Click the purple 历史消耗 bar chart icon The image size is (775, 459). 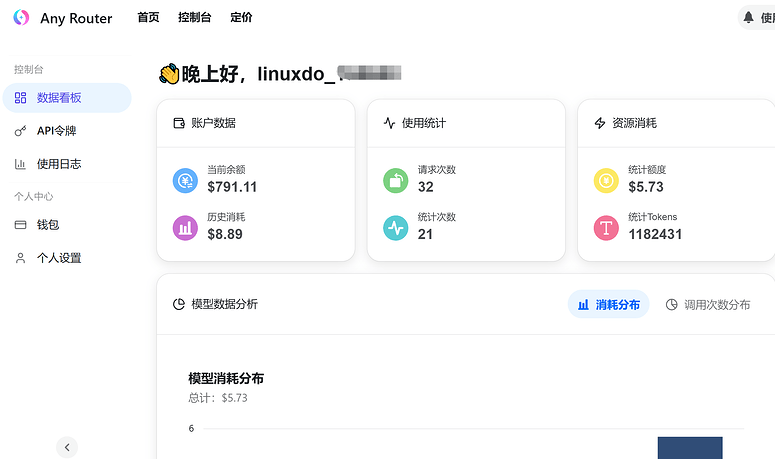(x=185, y=228)
